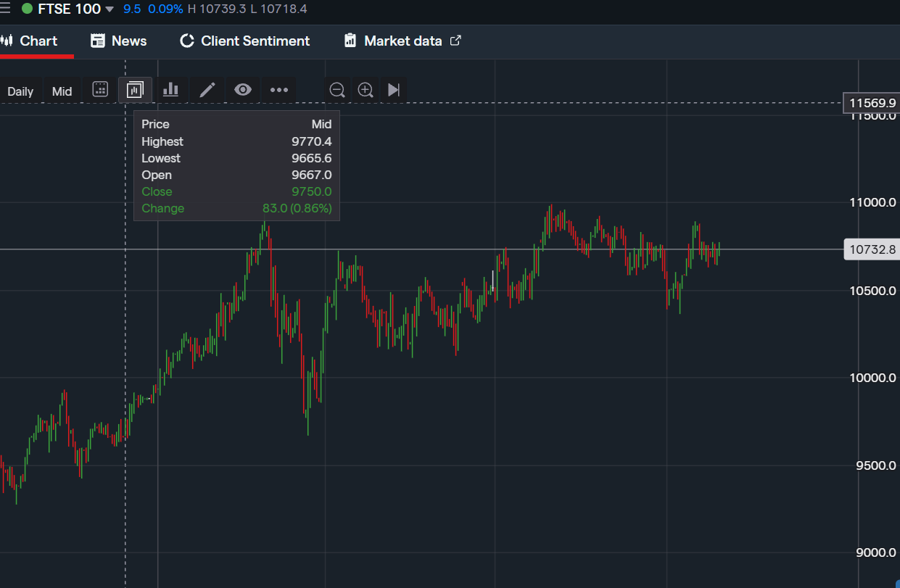Click the green market status dot

click(x=27, y=9)
